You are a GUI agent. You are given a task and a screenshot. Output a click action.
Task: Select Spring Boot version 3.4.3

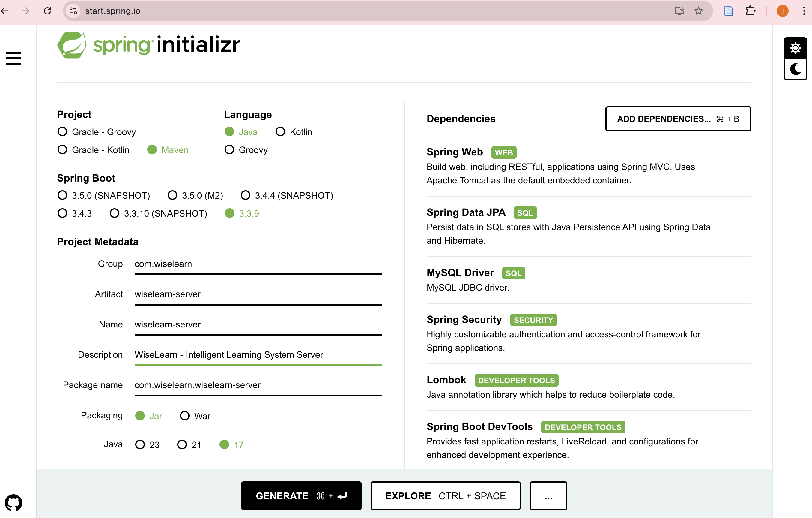point(75,213)
